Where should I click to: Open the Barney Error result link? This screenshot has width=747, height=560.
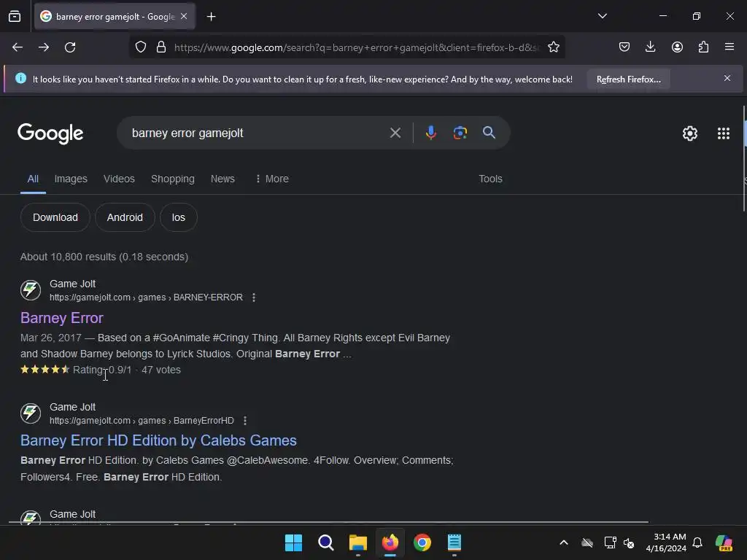pos(62,318)
